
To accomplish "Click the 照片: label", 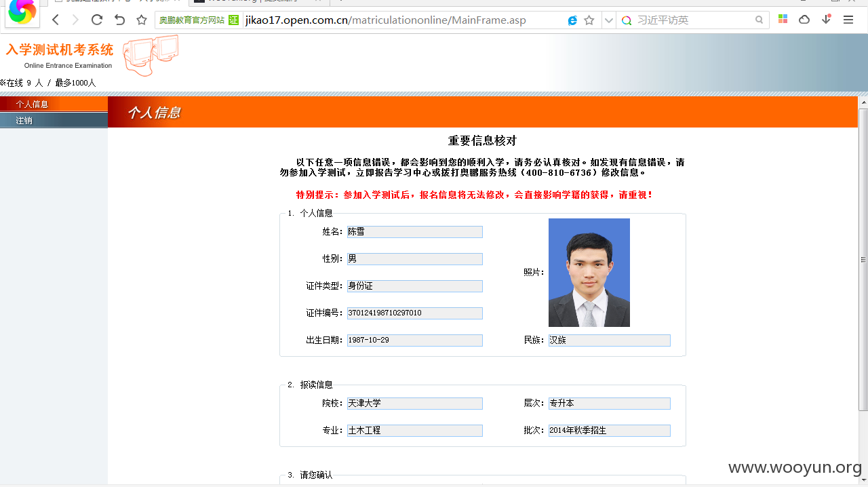I will click(534, 272).
